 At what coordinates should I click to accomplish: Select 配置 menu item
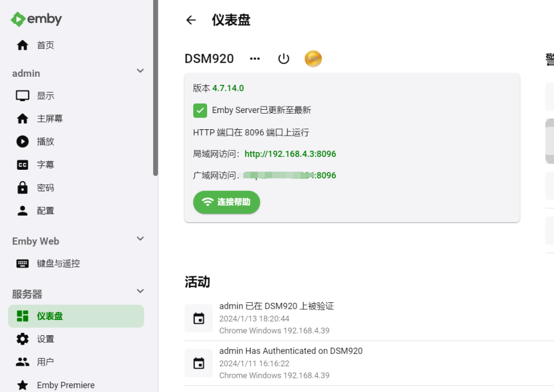[x=76, y=211]
